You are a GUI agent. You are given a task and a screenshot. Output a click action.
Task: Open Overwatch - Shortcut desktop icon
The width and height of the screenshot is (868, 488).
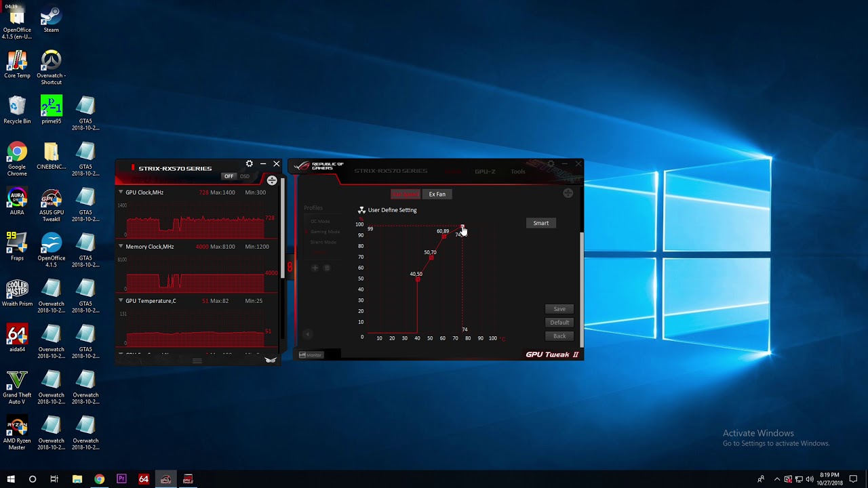pos(51,68)
